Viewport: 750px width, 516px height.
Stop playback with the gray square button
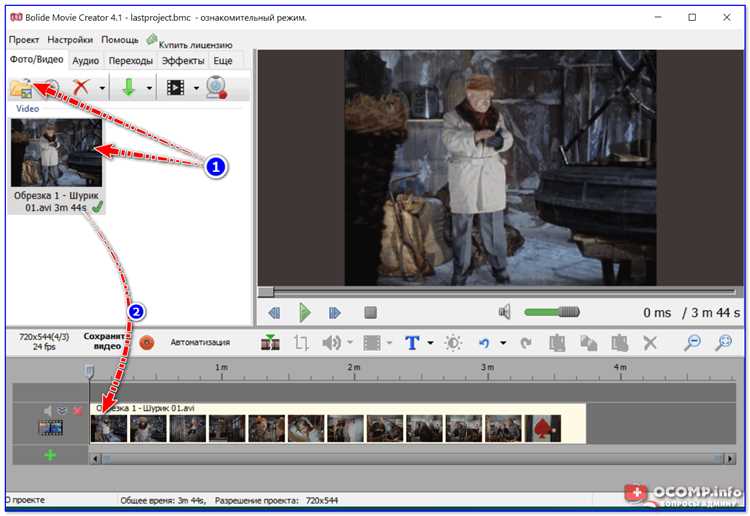(371, 313)
